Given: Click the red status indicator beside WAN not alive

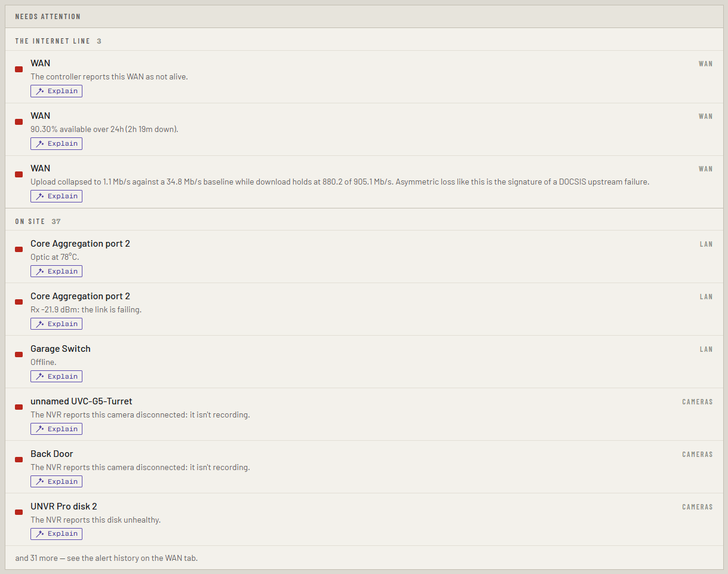Looking at the screenshot, I should point(19,69).
